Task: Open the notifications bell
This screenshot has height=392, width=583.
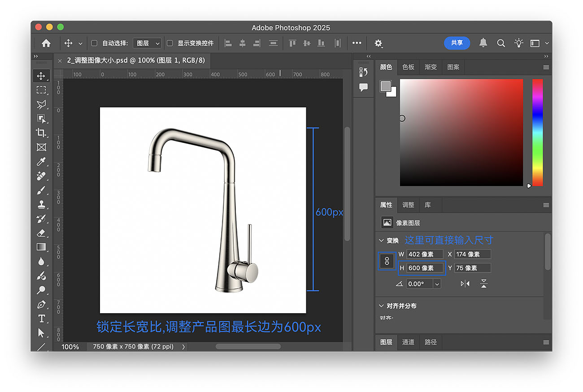Action: coord(483,43)
